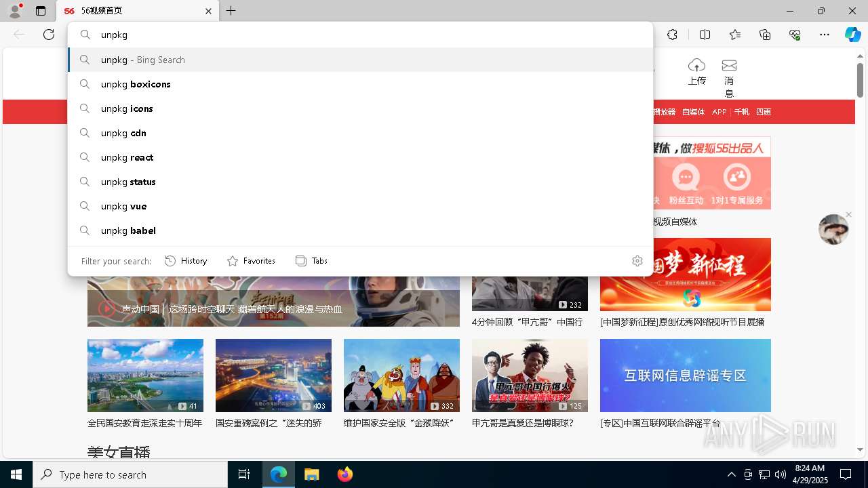Screen dimensions: 868x488
Task: Open the 自媒体 nav link
Action: point(693,112)
